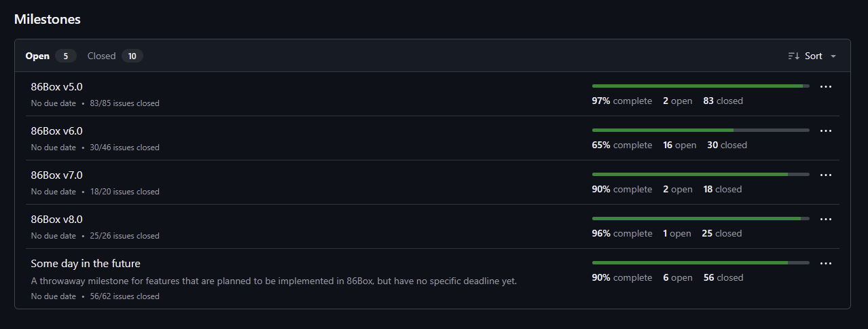This screenshot has height=329, width=868.
Task: Click the 86Box v6.0 progress bar
Action: pyautogui.click(x=701, y=130)
